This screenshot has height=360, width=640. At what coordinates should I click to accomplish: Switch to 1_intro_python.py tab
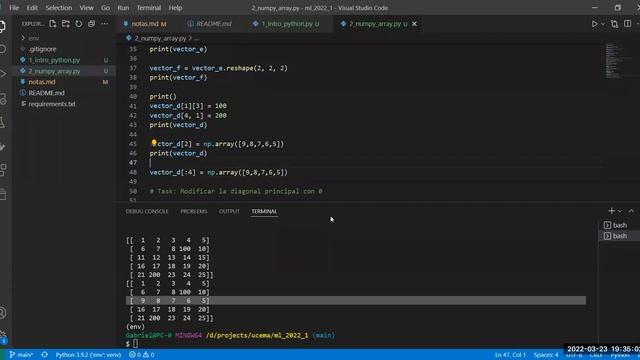coord(286,24)
